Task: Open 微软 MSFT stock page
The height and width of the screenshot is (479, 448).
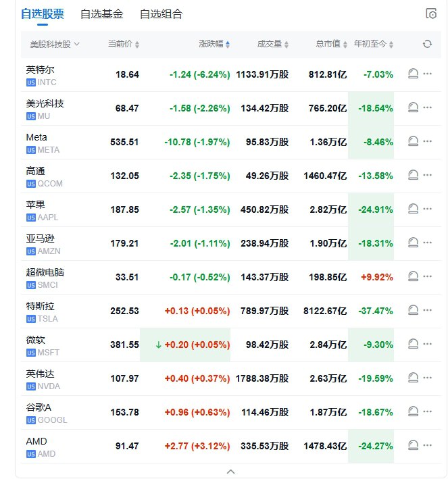Action: pos(43,346)
